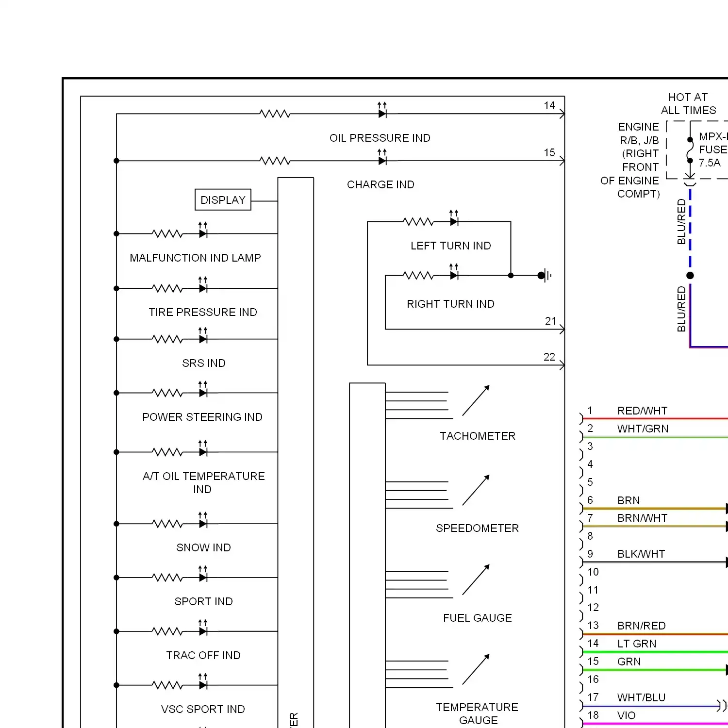Click the speedometer needle arrow symbol
The height and width of the screenshot is (728, 728).
click(x=476, y=490)
